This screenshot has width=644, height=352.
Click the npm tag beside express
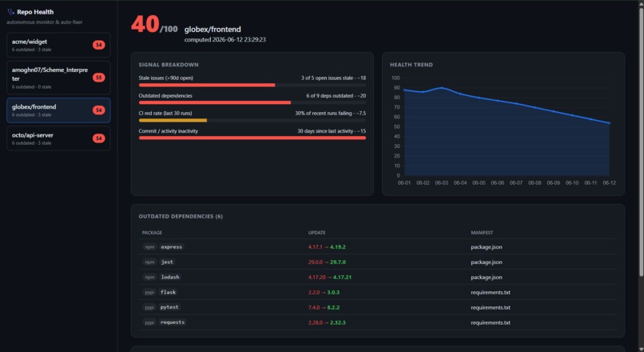coord(149,247)
